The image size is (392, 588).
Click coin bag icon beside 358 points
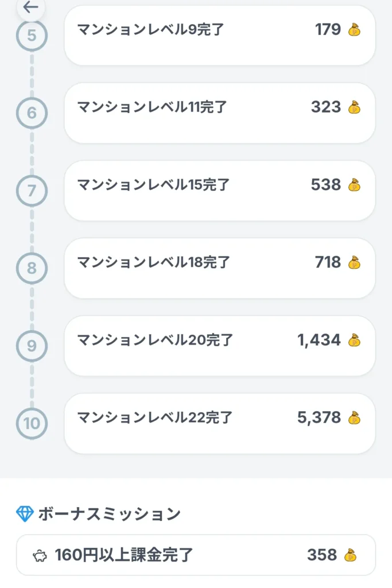(x=350, y=555)
